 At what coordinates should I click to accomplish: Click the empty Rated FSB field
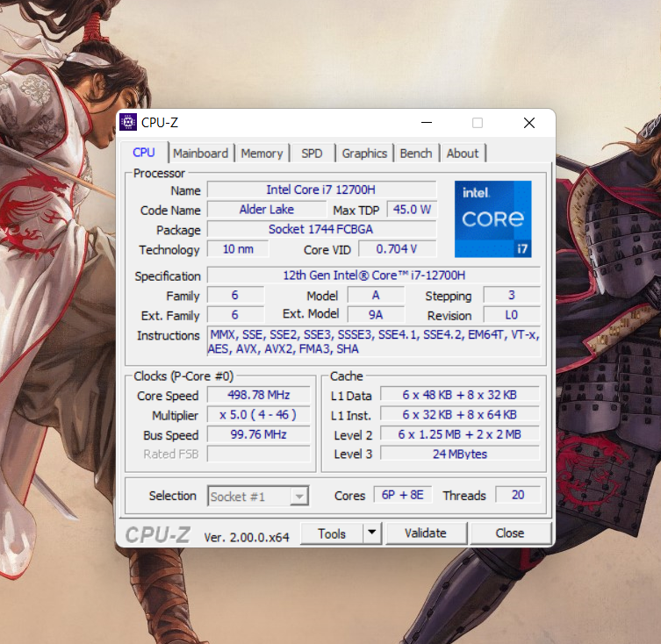click(x=258, y=454)
